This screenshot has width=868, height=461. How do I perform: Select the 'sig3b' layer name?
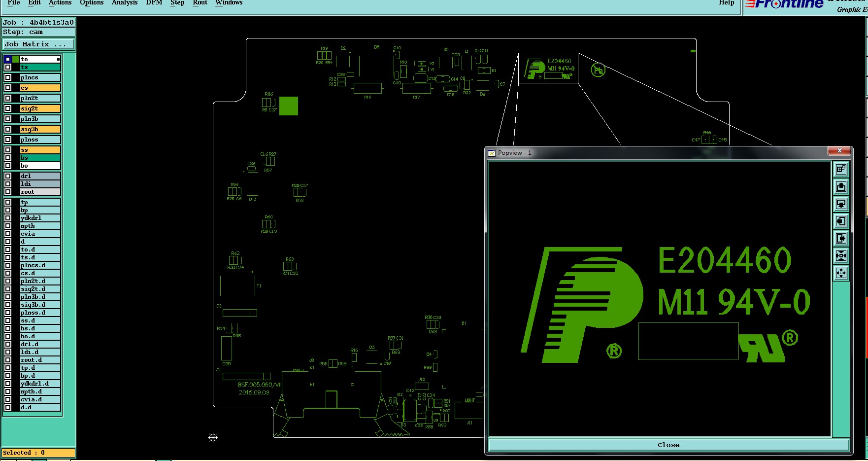(40, 129)
